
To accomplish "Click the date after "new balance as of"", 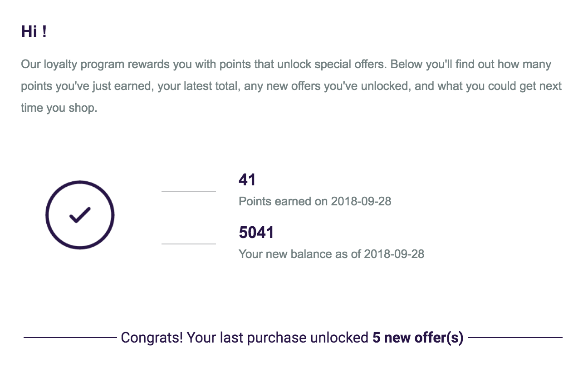I will point(394,254).
